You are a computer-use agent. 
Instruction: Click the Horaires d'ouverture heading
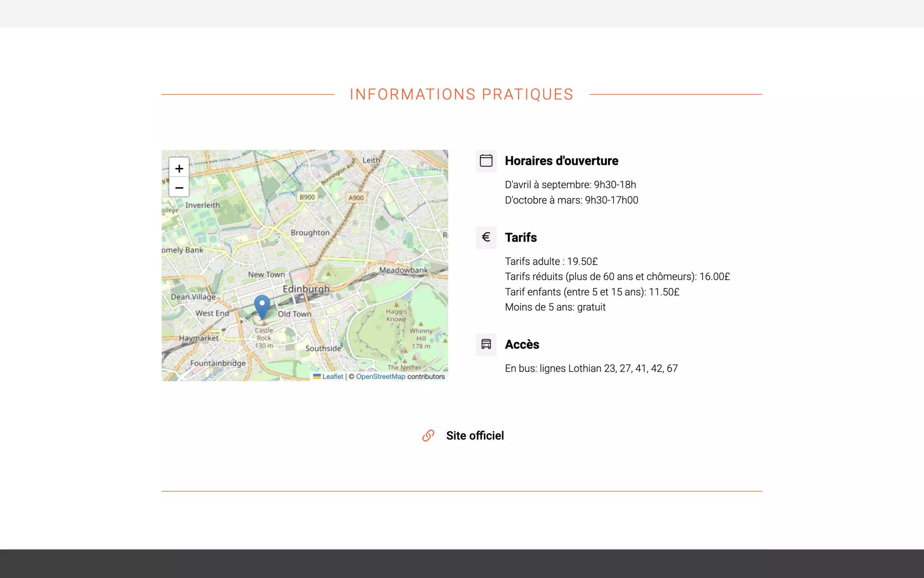click(561, 161)
